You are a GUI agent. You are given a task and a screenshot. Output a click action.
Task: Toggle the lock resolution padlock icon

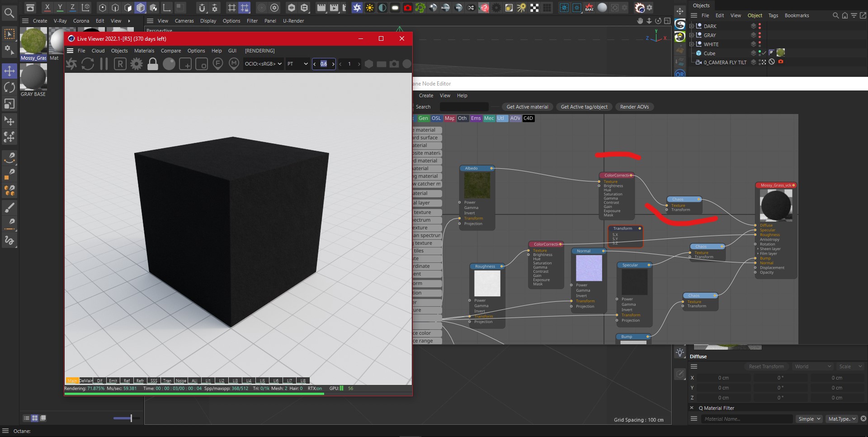pyautogui.click(x=153, y=64)
